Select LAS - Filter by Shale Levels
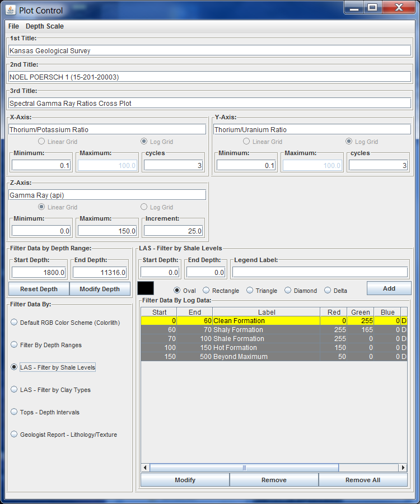 (x=53, y=367)
